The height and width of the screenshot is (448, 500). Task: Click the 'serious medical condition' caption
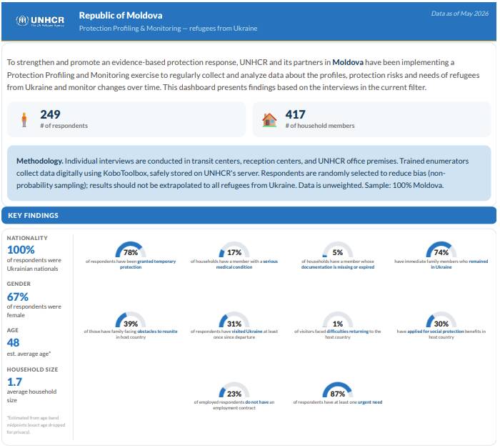tap(234, 264)
